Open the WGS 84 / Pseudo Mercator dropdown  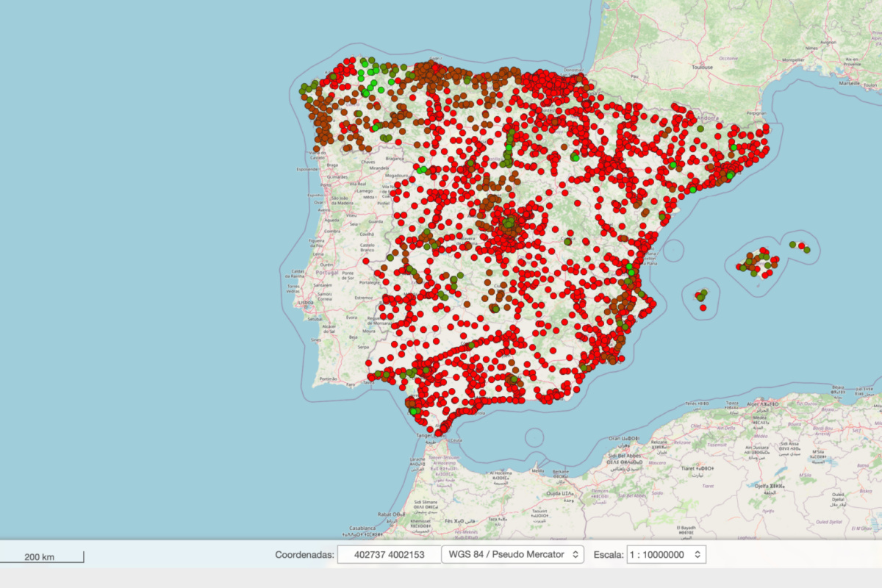(512, 554)
